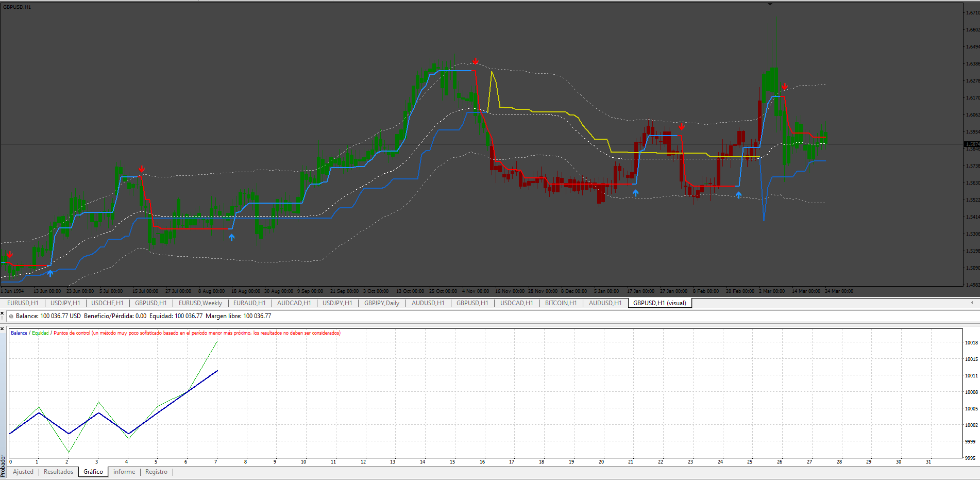Screen dimensions: 980x480
Task: Click the chart shift triangle marker at top
Action: coord(770,4)
